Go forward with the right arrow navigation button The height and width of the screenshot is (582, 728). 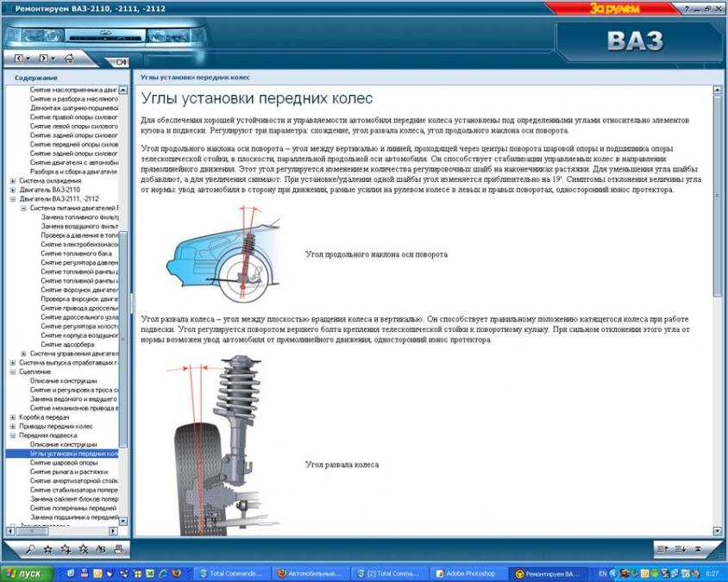43,59
